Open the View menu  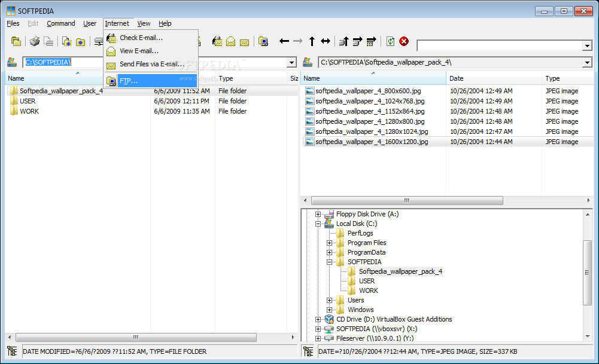coord(144,23)
